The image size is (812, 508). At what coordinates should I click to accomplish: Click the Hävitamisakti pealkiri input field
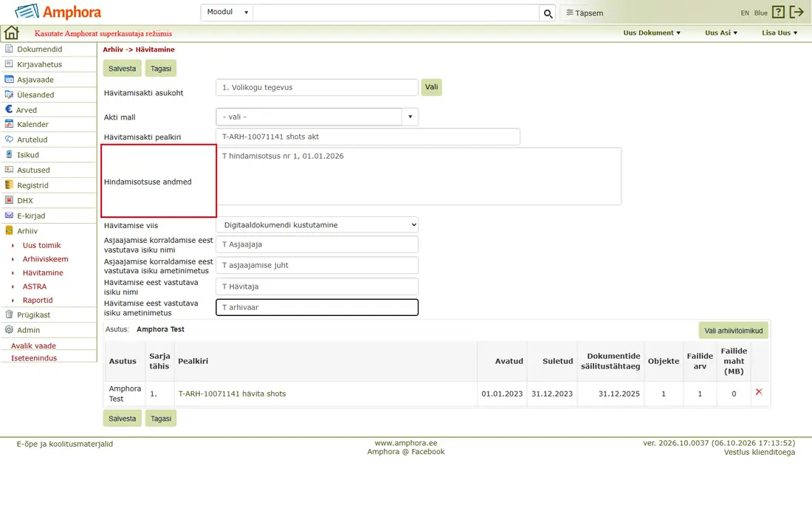tap(368, 137)
